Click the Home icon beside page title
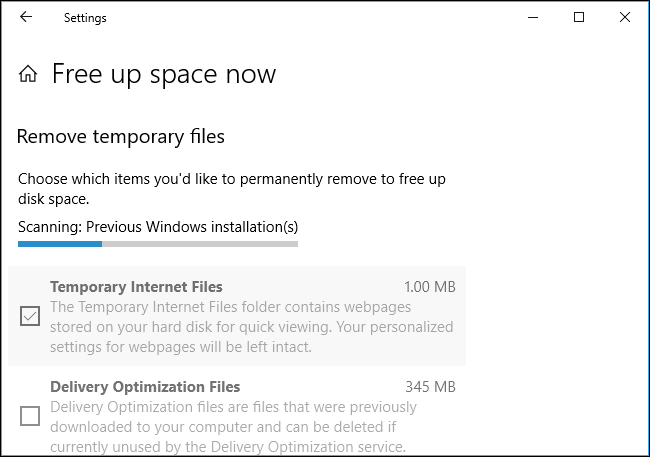 (x=29, y=74)
